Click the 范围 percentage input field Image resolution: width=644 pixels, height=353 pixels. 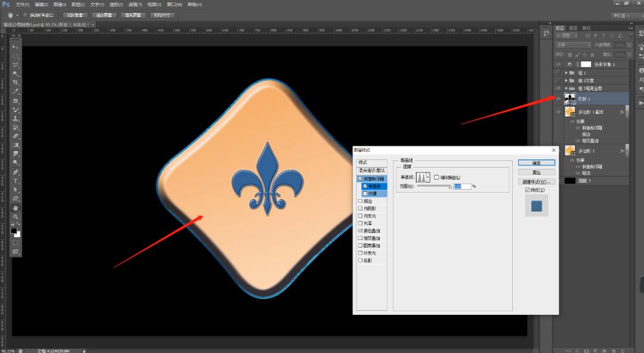(x=462, y=186)
